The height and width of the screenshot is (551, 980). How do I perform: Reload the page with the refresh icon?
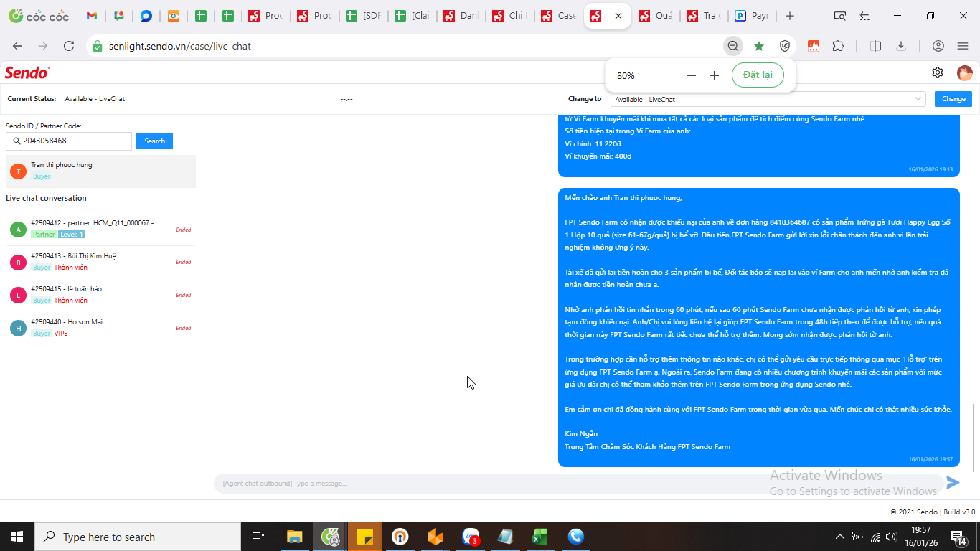(x=69, y=46)
